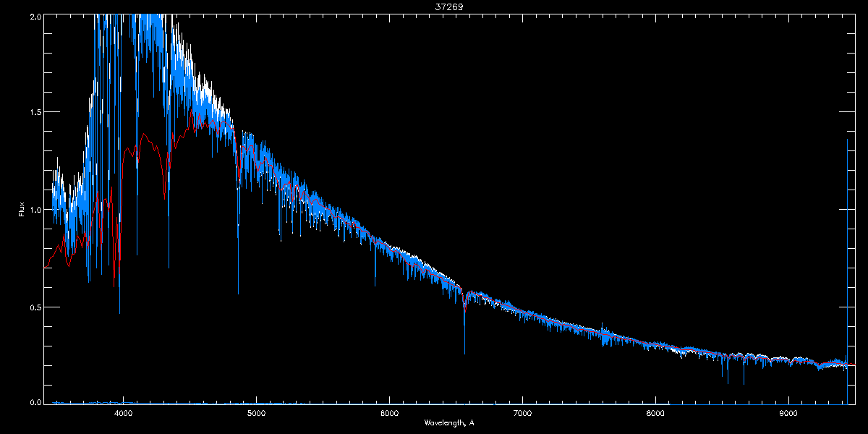
Task: Click the absorption line bottom near 4860 Å
Action: tap(238, 292)
